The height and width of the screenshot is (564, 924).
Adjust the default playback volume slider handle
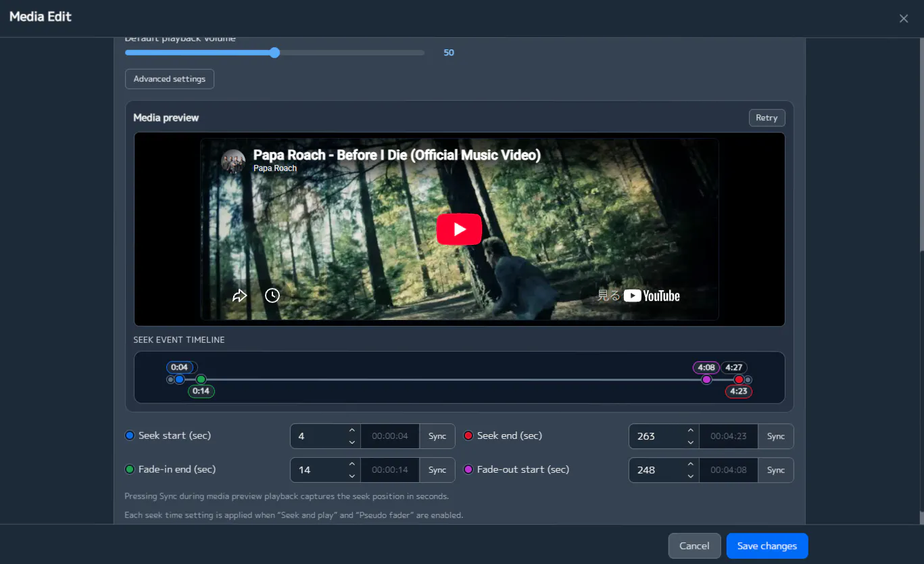click(x=274, y=53)
